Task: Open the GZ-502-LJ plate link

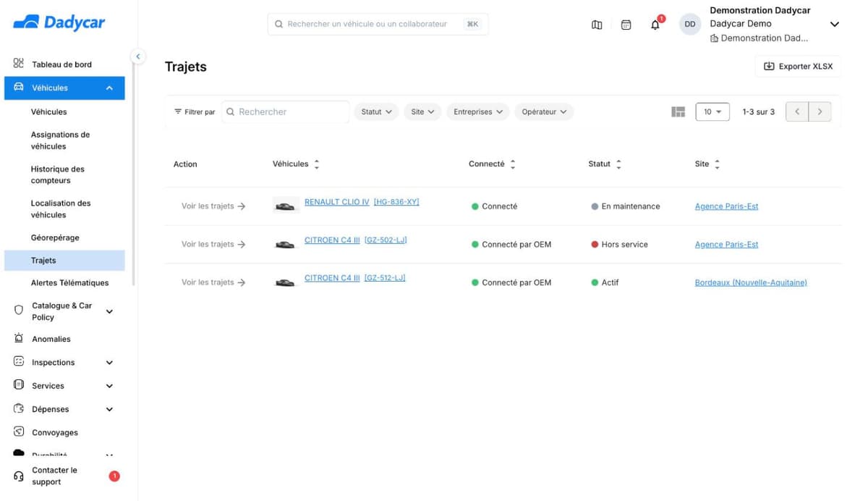Action: click(x=386, y=240)
